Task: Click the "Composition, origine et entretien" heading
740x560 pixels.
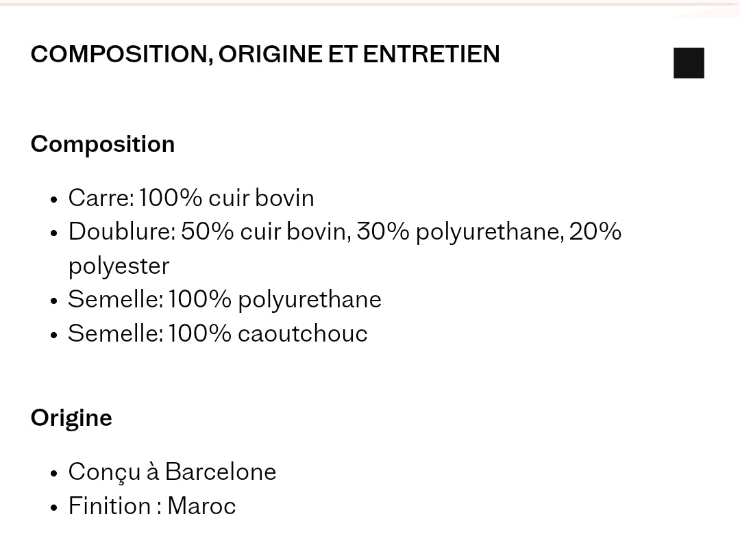Action: point(265,54)
